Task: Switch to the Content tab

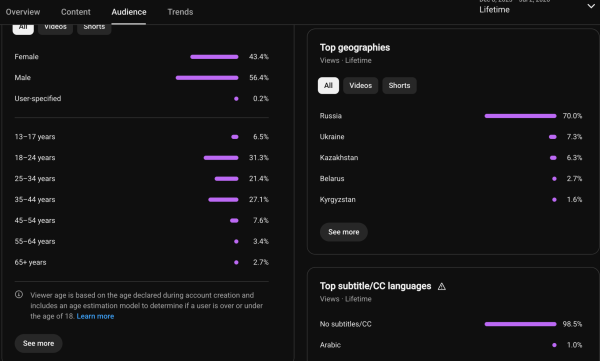Action: [x=76, y=12]
